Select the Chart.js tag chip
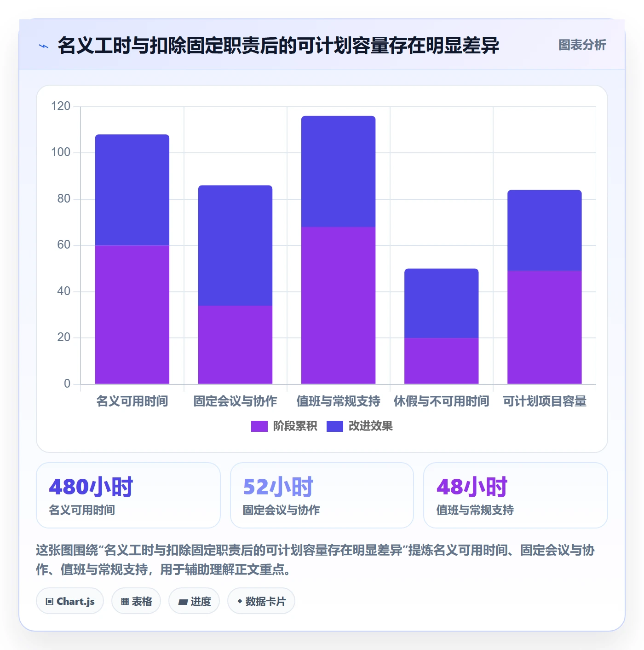This screenshot has height=650, width=644. click(x=70, y=601)
